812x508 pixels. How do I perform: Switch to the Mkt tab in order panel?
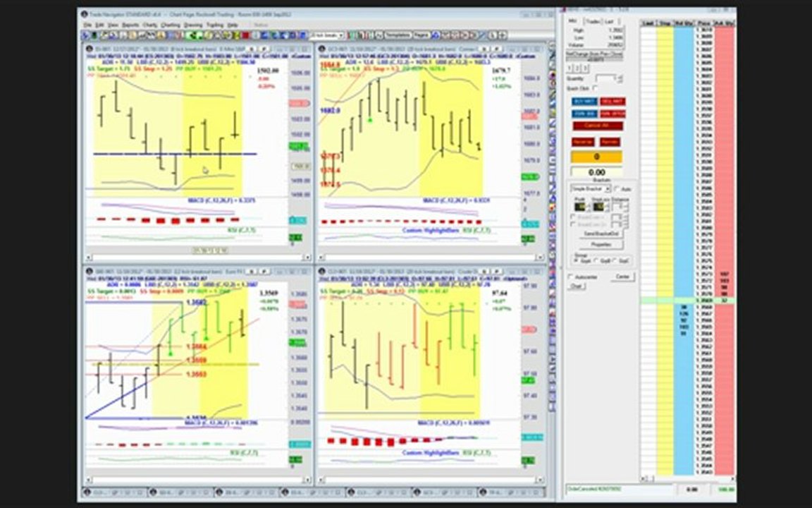click(573, 21)
